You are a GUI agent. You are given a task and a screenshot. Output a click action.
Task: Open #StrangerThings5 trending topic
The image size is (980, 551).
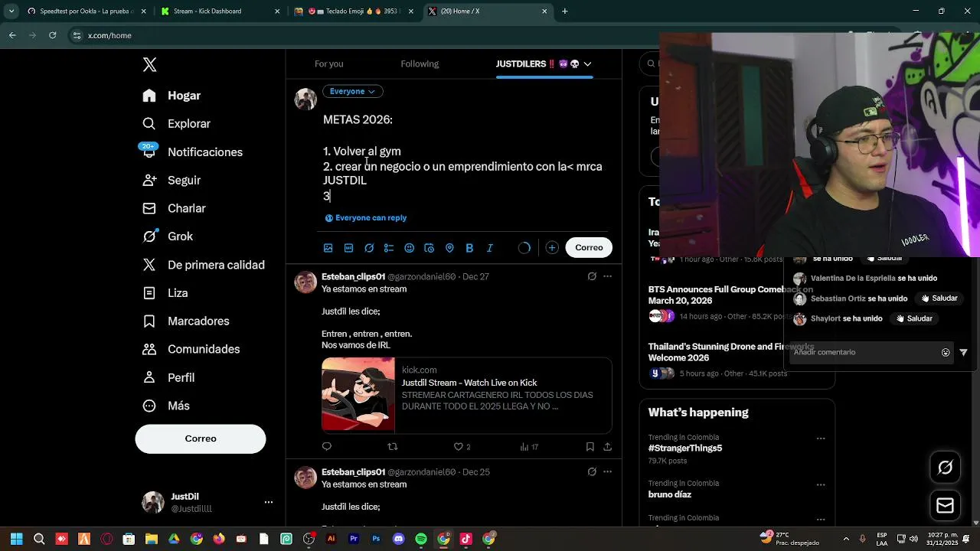coord(685,448)
